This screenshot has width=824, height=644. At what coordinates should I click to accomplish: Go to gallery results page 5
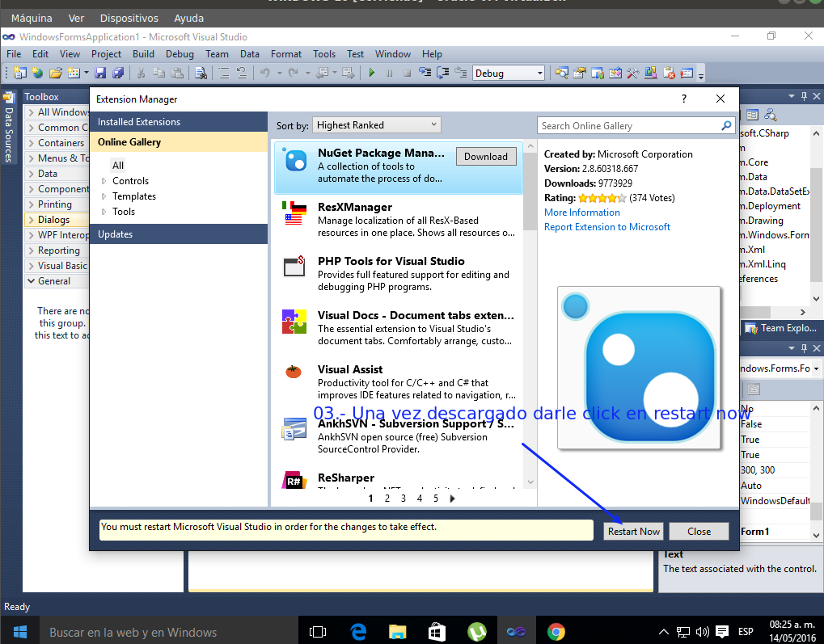436,498
